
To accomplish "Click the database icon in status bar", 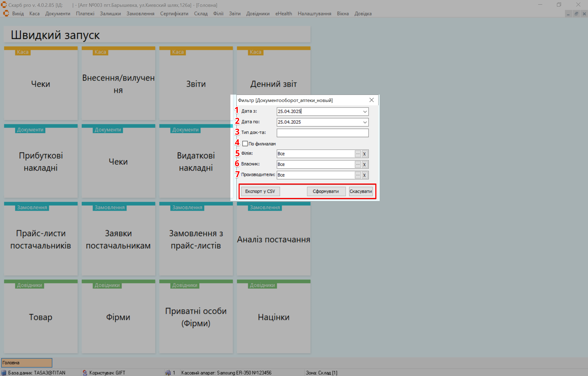I will click(4, 373).
